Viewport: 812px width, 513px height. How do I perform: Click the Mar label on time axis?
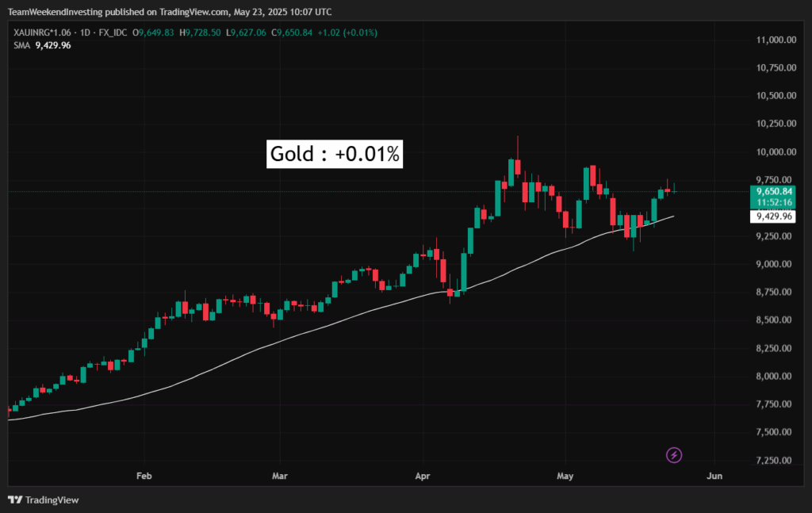coord(280,476)
